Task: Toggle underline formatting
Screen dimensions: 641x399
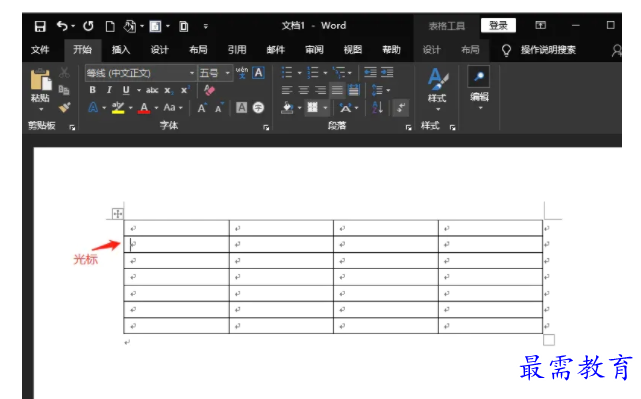Action: coord(126,90)
